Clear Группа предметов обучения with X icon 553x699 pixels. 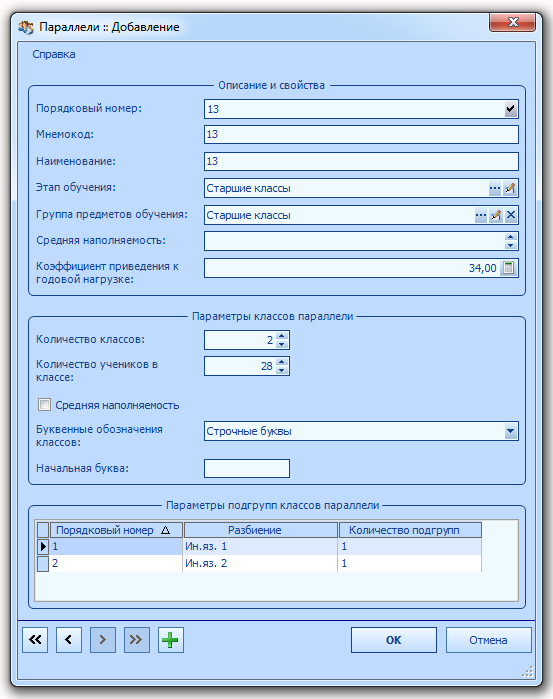point(511,216)
